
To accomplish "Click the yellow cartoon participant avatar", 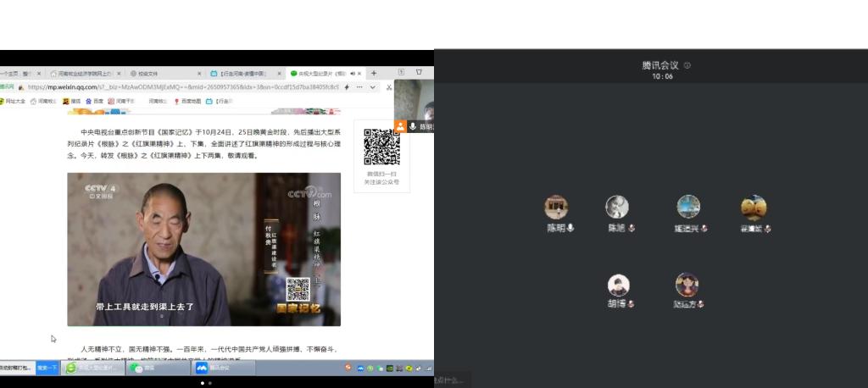I will pyautogui.click(x=754, y=208).
